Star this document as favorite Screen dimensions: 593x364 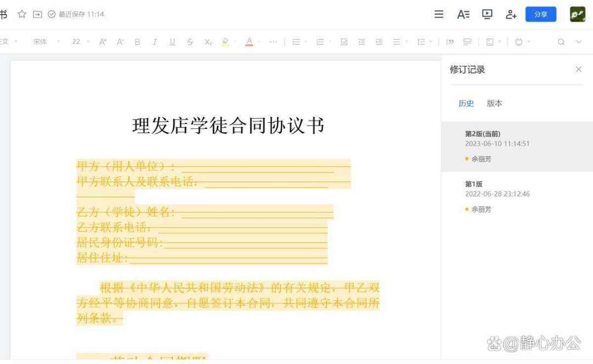point(22,14)
